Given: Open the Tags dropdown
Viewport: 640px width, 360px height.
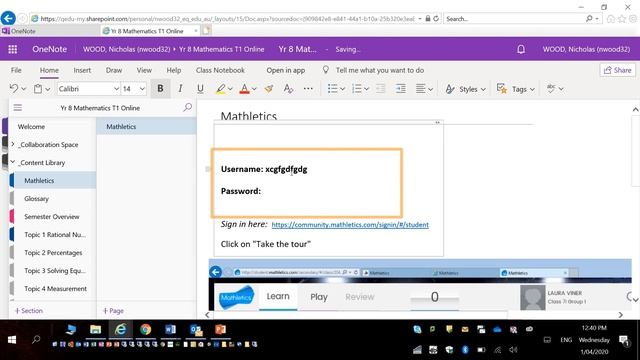Looking at the screenshot, I should pos(516,89).
